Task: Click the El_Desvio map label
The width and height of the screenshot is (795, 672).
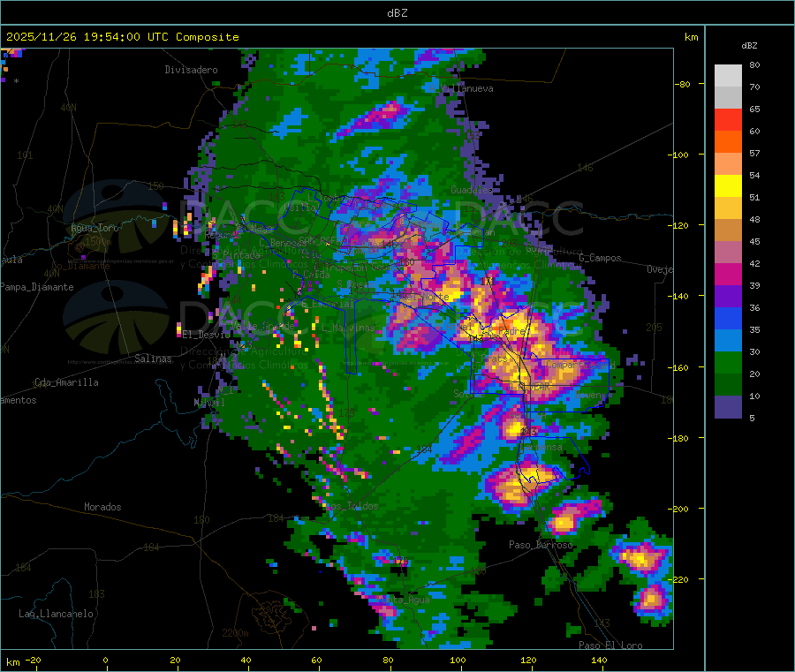Action: click(206, 335)
